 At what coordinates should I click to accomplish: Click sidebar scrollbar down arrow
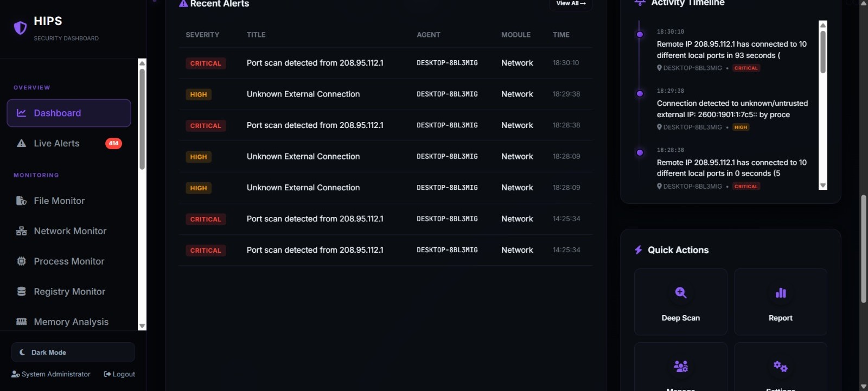point(142,326)
